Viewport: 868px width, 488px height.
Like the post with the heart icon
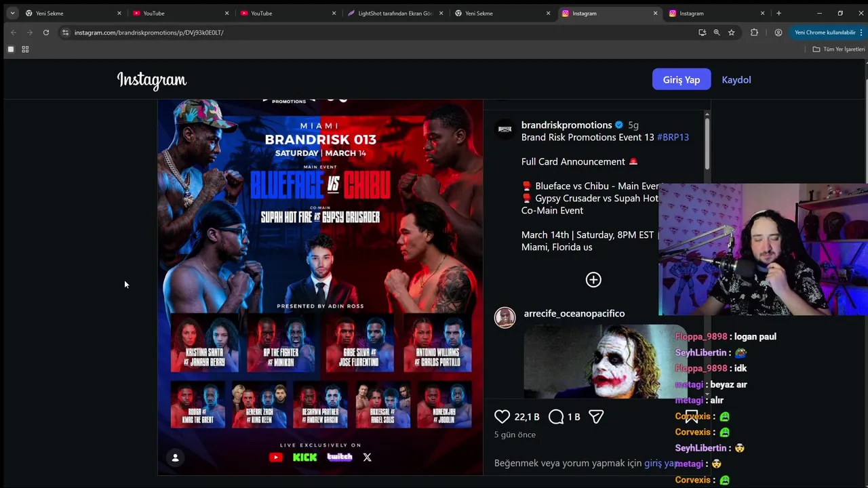(x=502, y=417)
